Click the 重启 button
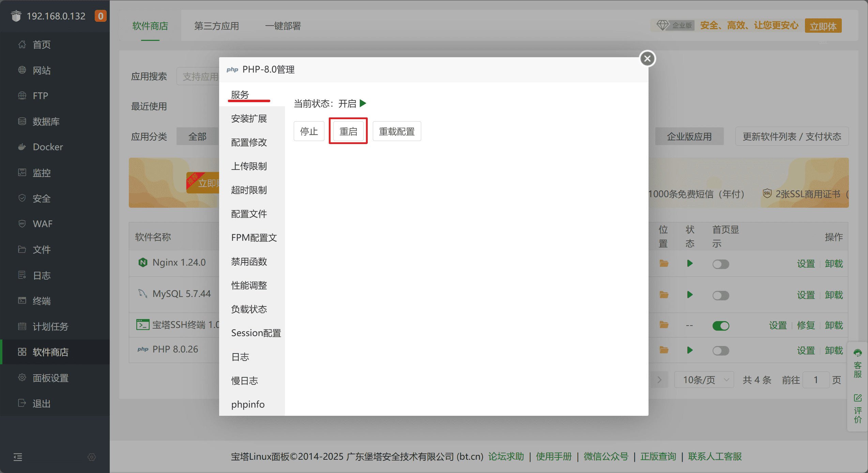 click(348, 131)
